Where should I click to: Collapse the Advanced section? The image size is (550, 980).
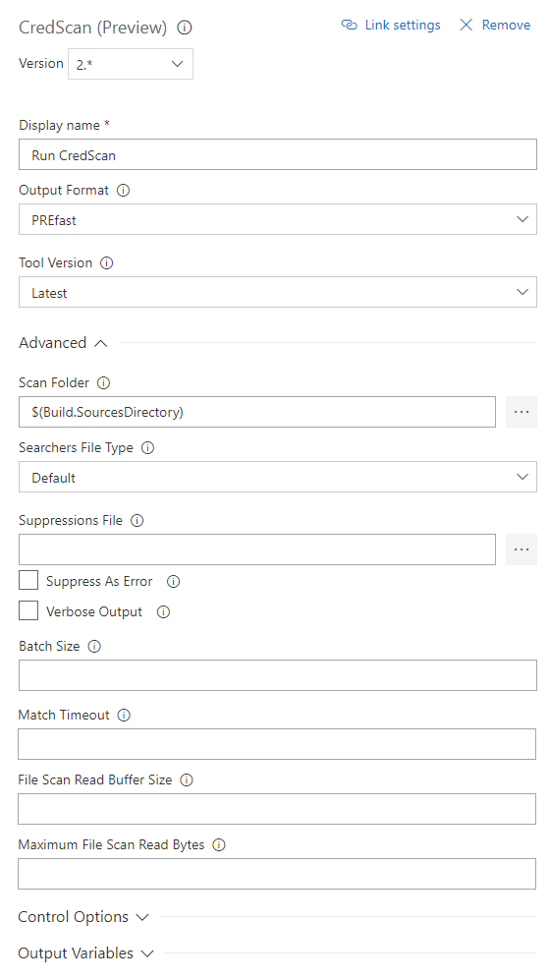pyautogui.click(x=63, y=343)
